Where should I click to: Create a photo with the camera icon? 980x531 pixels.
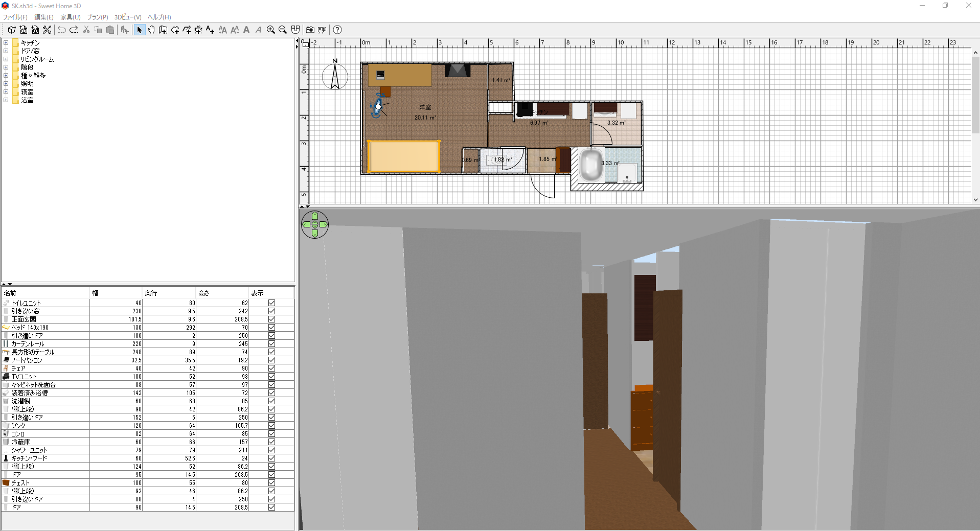pos(310,30)
